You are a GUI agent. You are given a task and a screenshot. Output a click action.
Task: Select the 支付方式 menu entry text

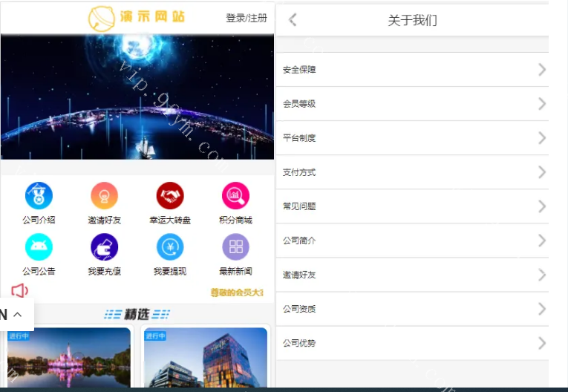[299, 172]
